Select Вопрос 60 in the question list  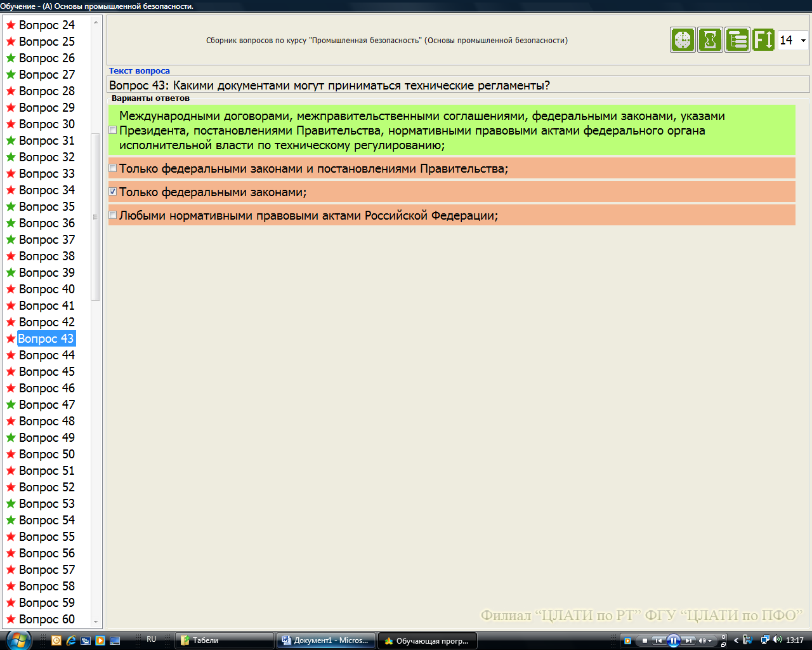coord(46,619)
